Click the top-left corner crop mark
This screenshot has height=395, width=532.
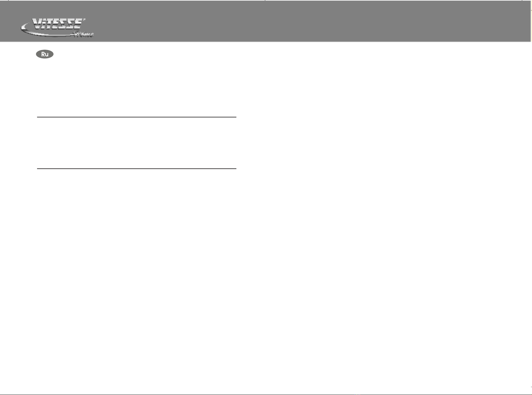8,1
